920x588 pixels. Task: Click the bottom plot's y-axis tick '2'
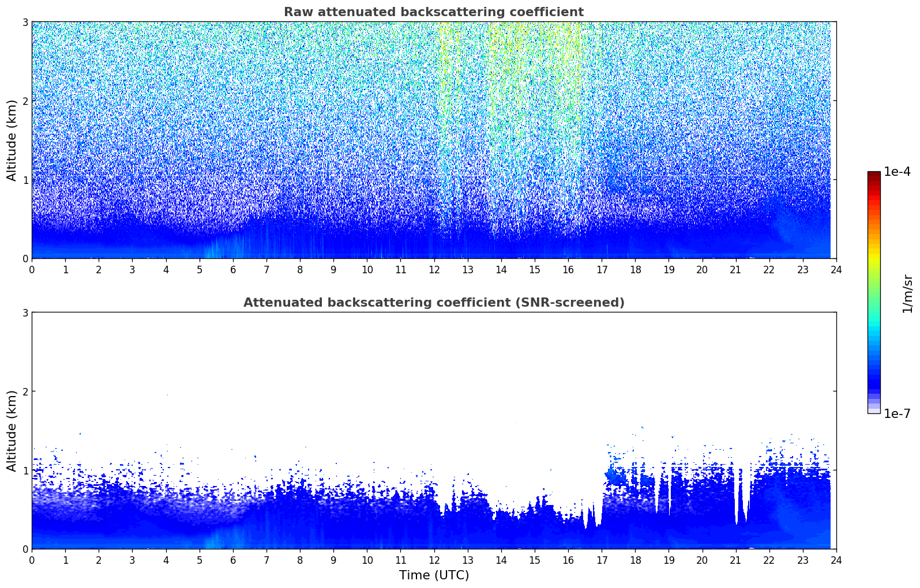(25, 391)
